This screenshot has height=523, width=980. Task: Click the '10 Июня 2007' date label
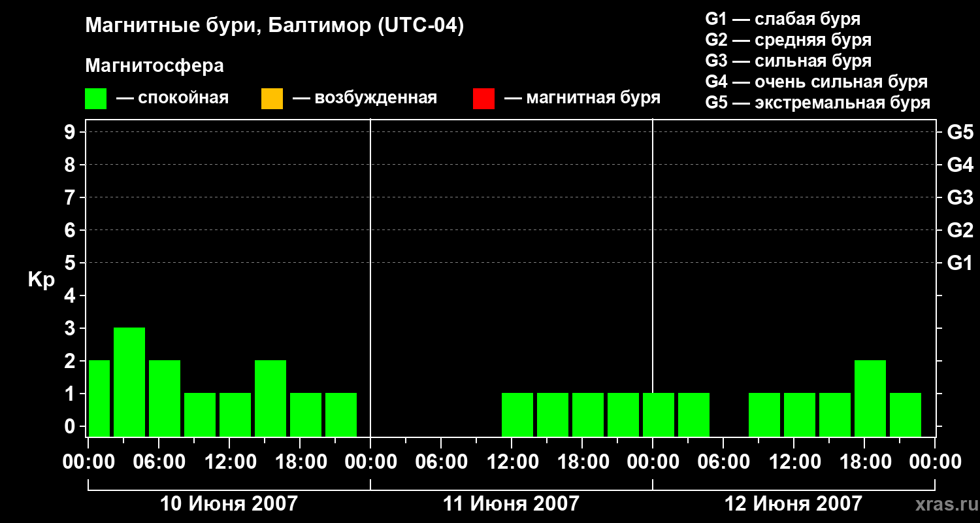click(x=229, y=503)
